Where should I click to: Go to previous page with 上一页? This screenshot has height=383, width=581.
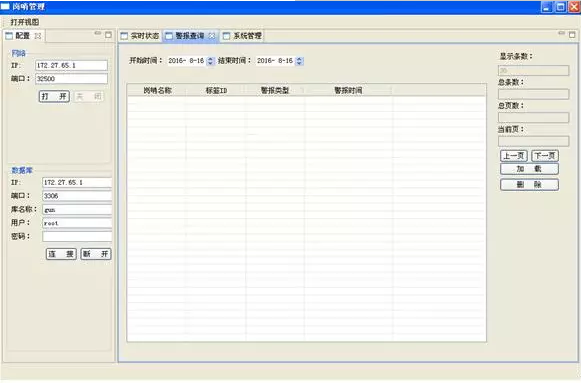tap(514, 156)
